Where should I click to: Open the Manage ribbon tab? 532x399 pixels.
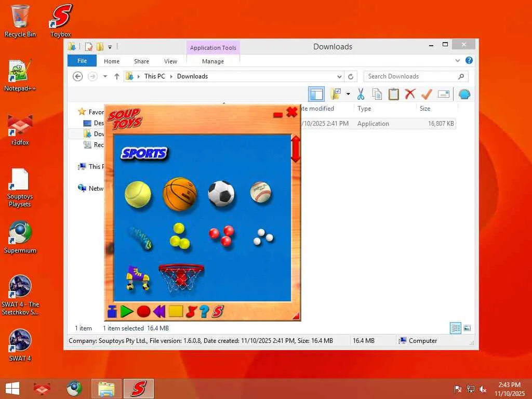point(213,61)
